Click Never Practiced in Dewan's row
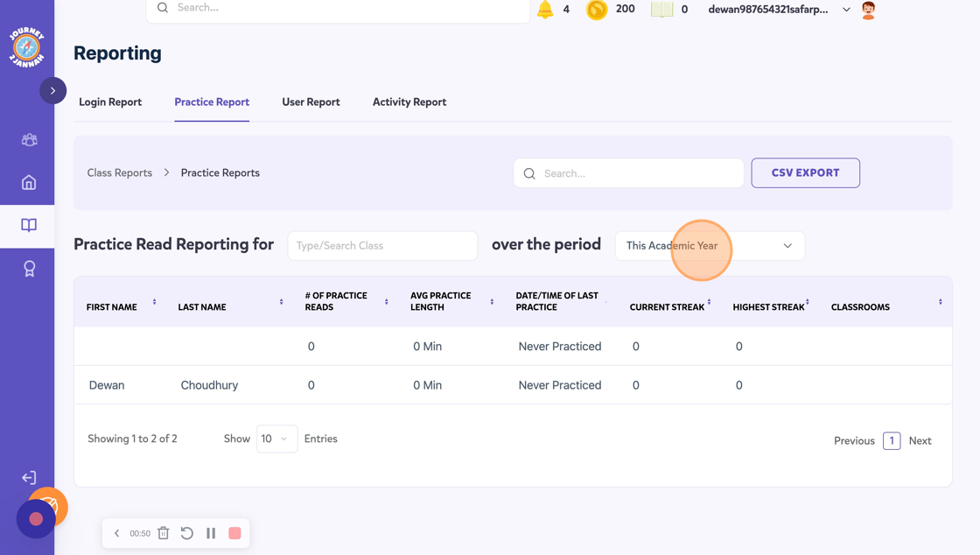980x555 pixels. [560, 386]
